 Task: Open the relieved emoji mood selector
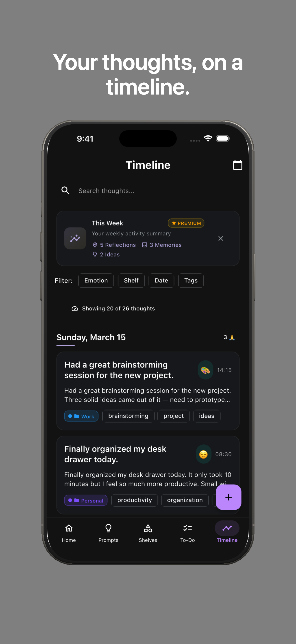(203, 454)
